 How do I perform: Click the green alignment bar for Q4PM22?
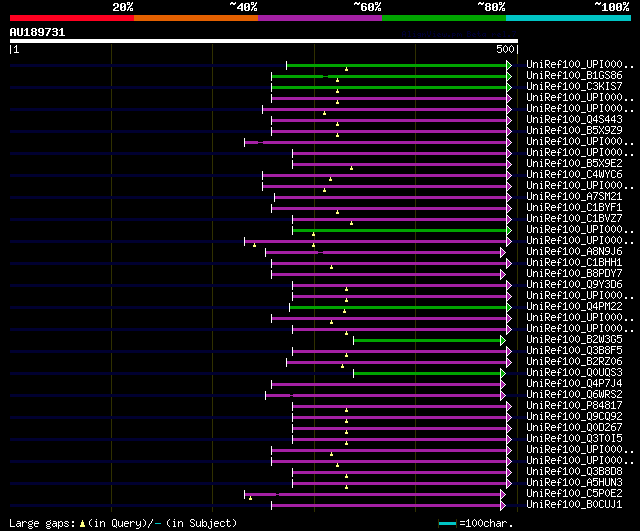[398, 307]
